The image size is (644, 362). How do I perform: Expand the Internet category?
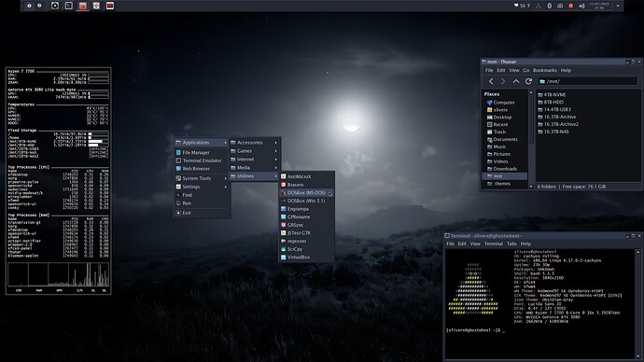click(x=254, y=160)
